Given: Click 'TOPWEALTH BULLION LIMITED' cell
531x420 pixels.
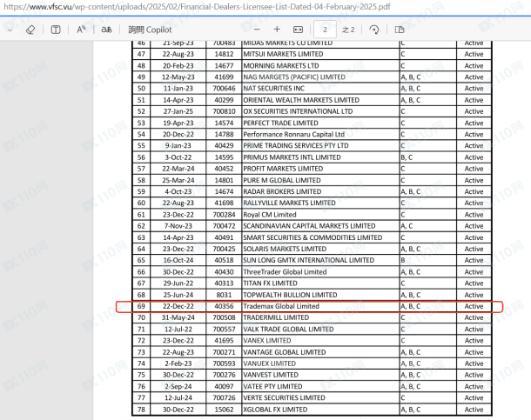Looking at the screenshot, I should coord(320,295).
